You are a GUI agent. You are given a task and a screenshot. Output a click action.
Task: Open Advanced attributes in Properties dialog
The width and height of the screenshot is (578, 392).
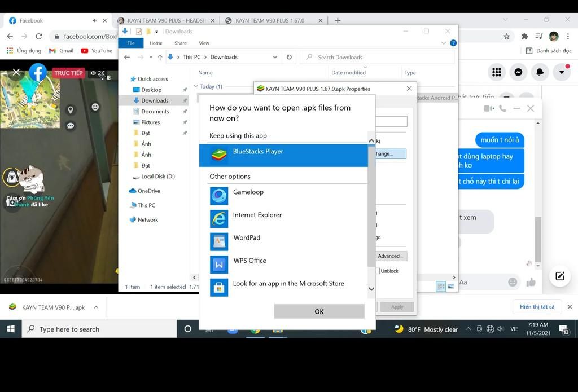[x=391, y=256]
